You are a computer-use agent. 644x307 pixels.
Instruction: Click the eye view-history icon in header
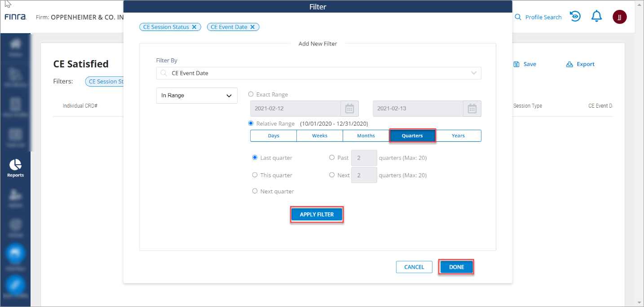[x=575, y=17]
